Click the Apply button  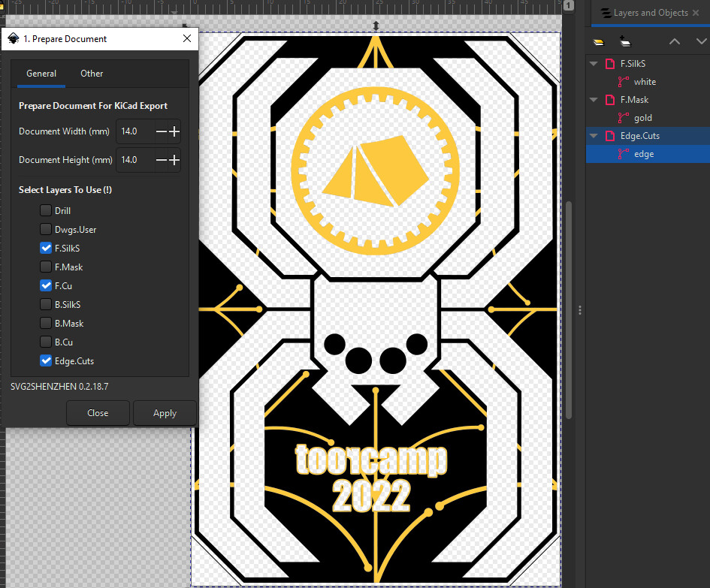pyautogui.click(x=165, y=413)
